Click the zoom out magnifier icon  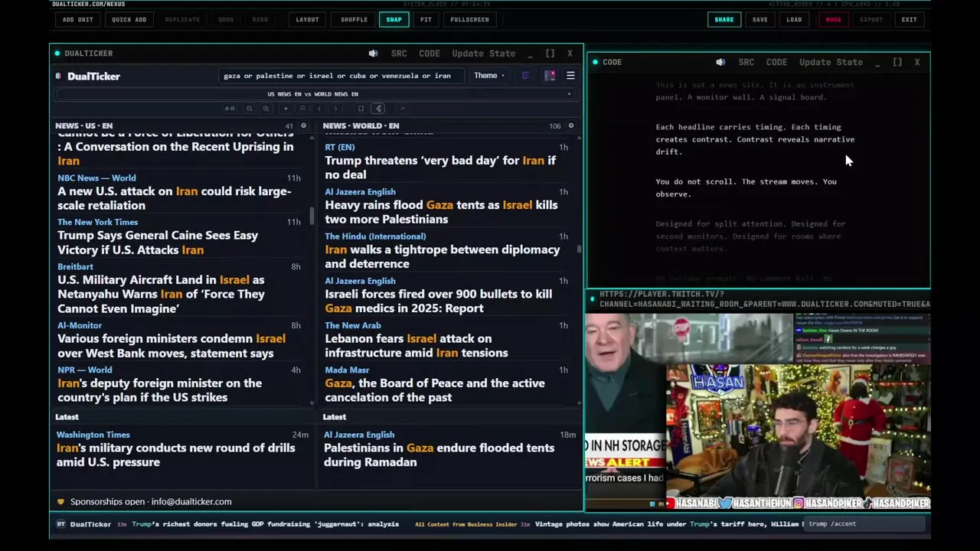tap(250, 109)
